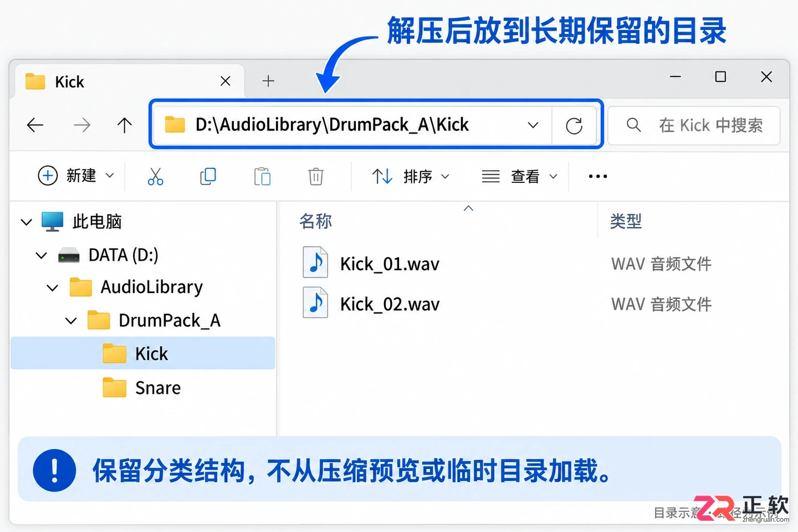798x532 pixels.
Task: Click the Copy icon in toolbar
Action: (x=208, y=176)
